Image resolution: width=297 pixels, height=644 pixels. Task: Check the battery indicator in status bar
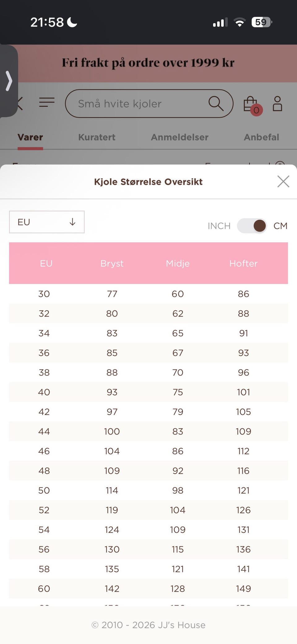point(261,22)
